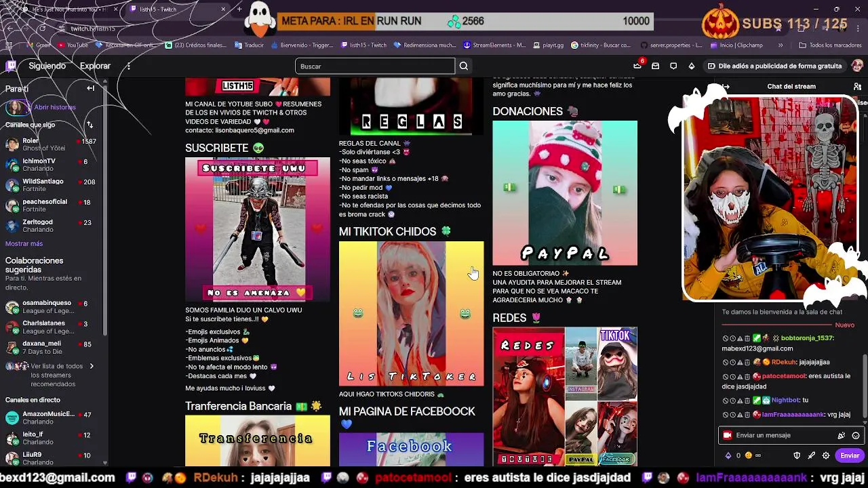
Task: Open Roier channel in sidebar
Action: 51,144
